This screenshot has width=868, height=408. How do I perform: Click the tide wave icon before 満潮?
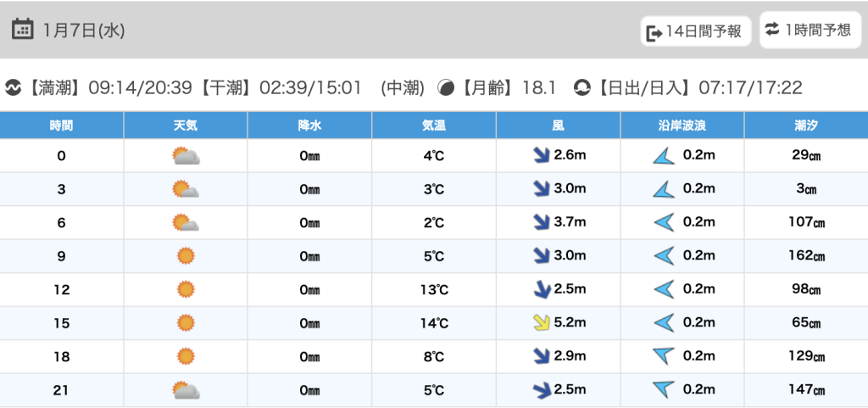pos(14,87)
